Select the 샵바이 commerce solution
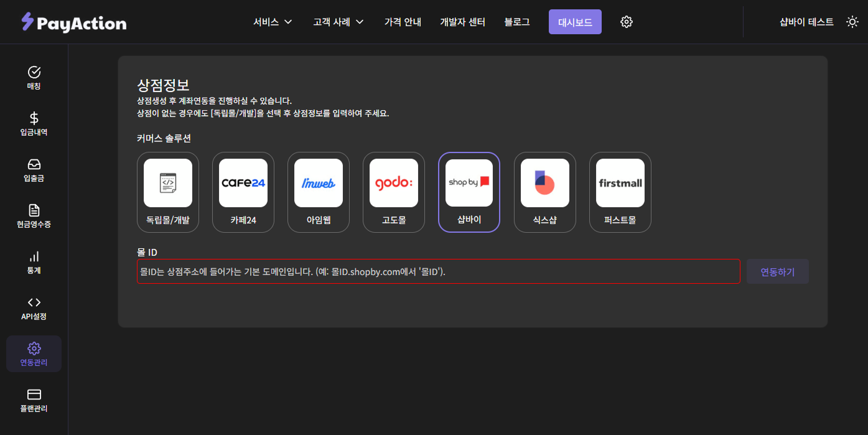The width and height of the screenshot is (868, 435). coord(469,192)
